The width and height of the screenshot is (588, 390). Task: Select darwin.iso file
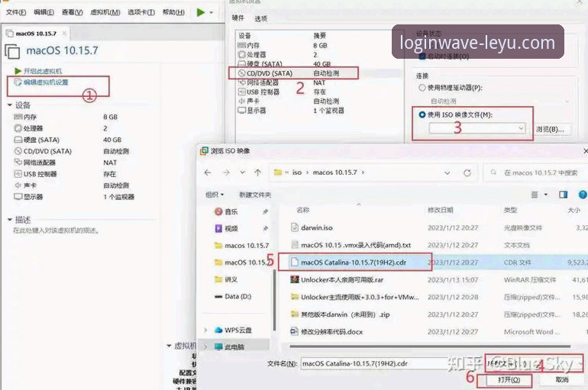(317, 227)
